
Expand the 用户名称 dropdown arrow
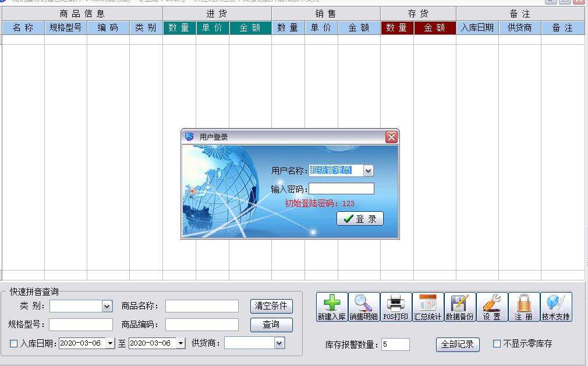coord(369,171)
